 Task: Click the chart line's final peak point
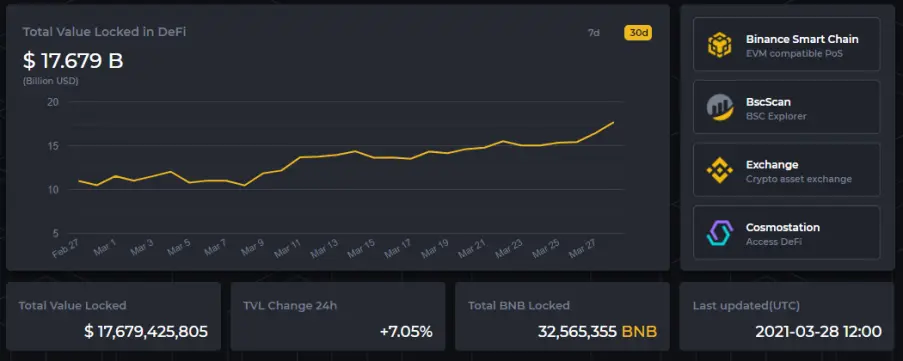(613, 122)
